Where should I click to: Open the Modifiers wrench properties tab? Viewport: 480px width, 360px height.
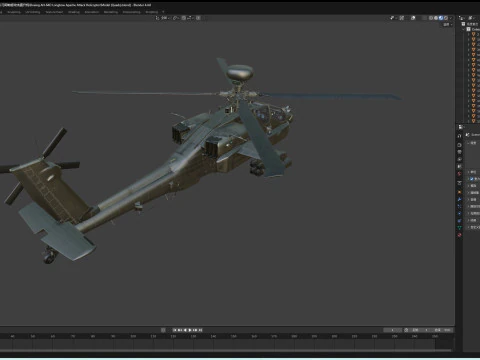pos(459,199)
